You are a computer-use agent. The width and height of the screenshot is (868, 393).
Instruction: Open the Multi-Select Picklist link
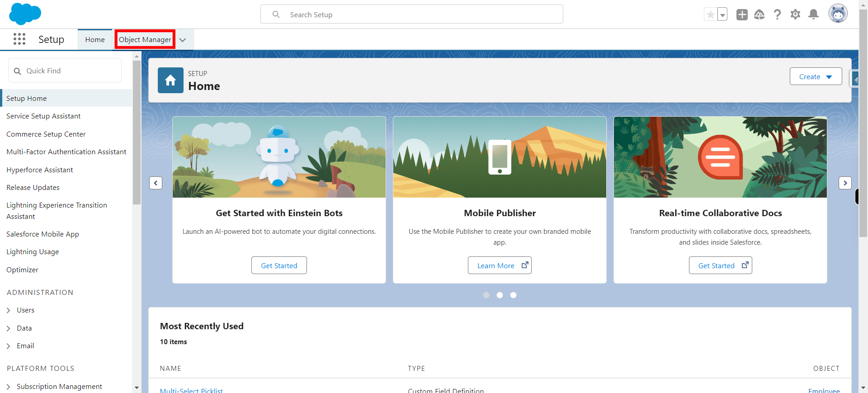point(191,390)
